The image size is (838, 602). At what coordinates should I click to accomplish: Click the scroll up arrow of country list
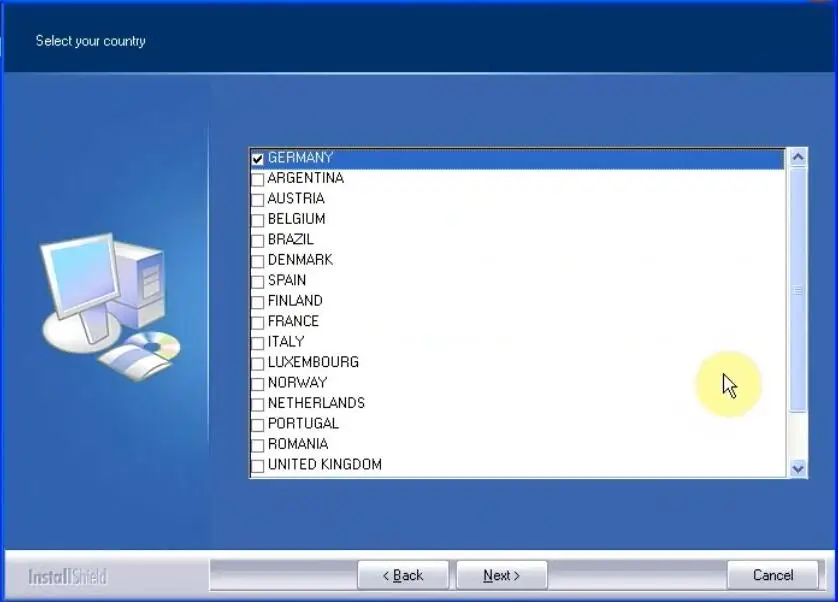click(798, 157)
